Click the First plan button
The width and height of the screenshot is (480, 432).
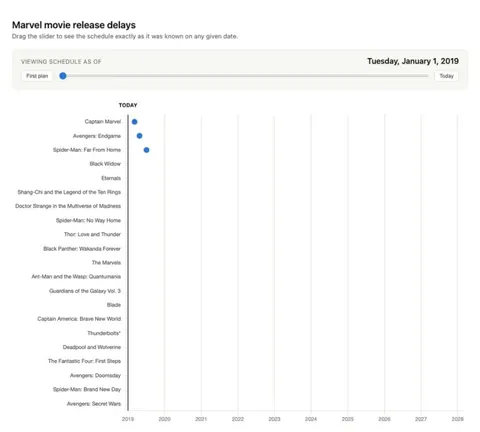pos(37,76)
